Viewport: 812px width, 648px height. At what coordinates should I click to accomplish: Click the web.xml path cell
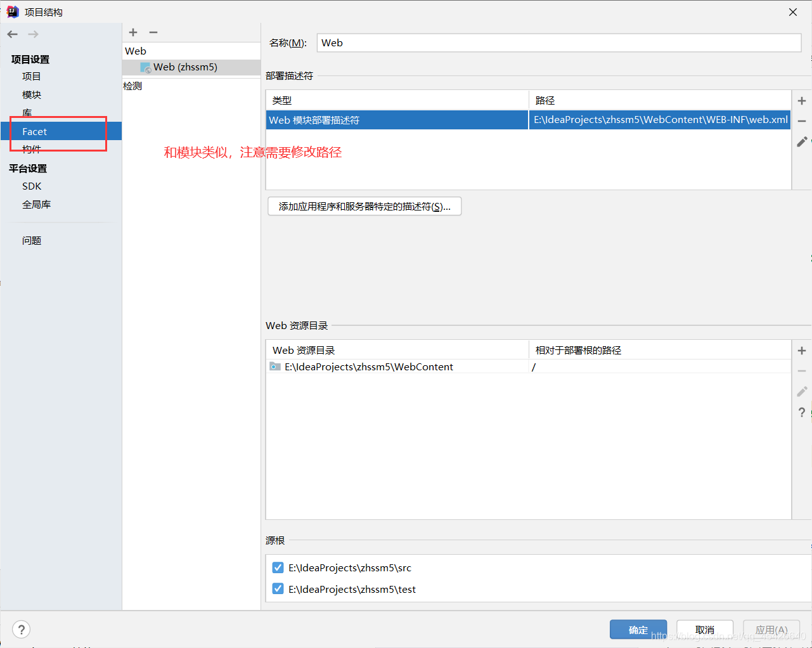(x=660, y=120)
